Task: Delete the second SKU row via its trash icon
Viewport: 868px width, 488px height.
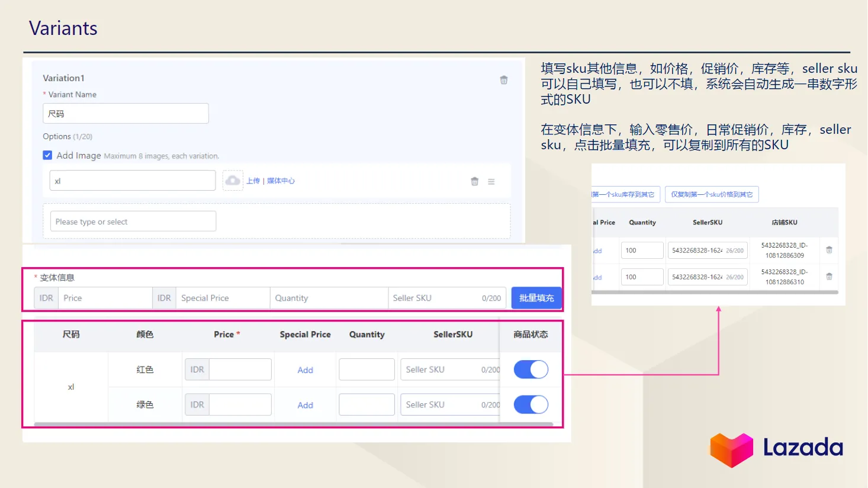Action: [830, 277]
